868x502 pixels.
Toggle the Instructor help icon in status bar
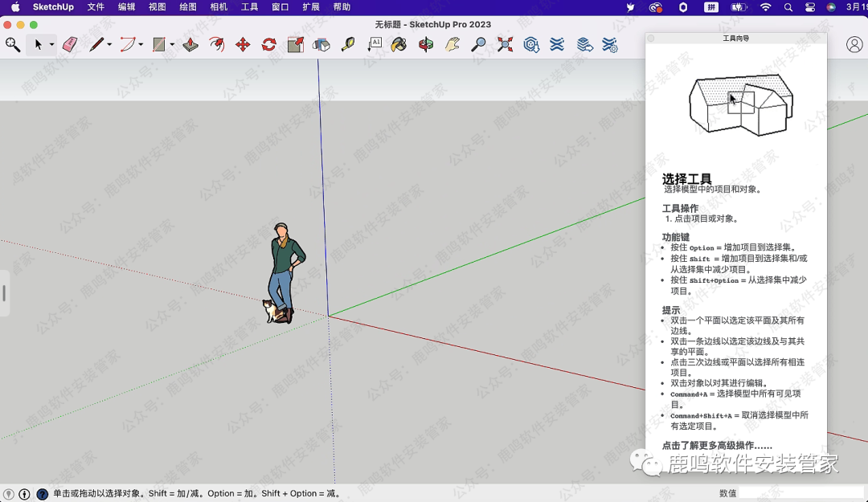(x=42, y=494)
